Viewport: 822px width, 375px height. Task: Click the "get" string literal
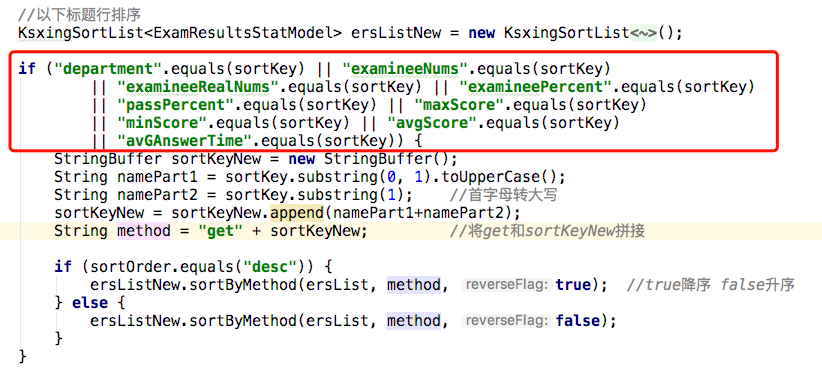pyautogui.click(x=221, y=231)
